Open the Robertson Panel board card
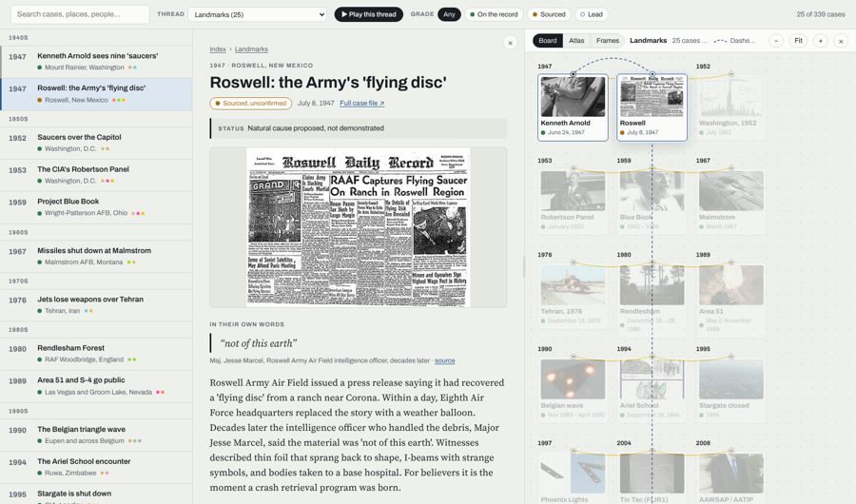Image resolution: width=856 pixels, height=504 pixels. coord(573,202)
